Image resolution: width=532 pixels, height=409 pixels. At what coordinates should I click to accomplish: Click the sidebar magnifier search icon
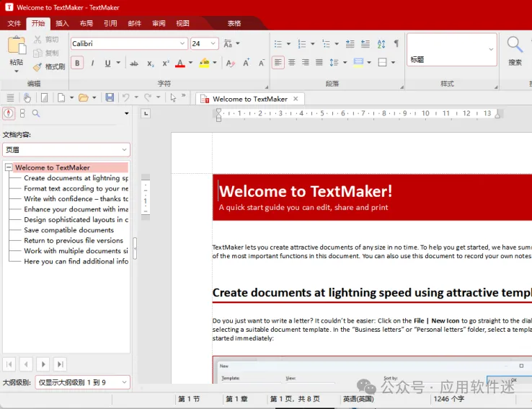36,113
